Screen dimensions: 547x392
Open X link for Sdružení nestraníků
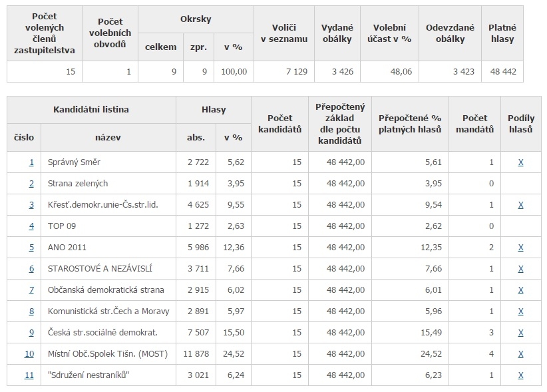(x=520, y=375)
